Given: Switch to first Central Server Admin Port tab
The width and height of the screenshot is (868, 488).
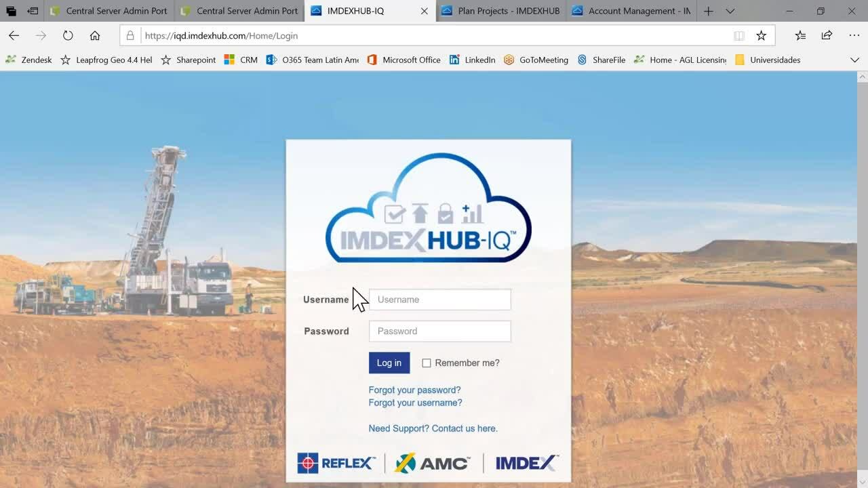Looking at the screenshot, I should (109, 11).
